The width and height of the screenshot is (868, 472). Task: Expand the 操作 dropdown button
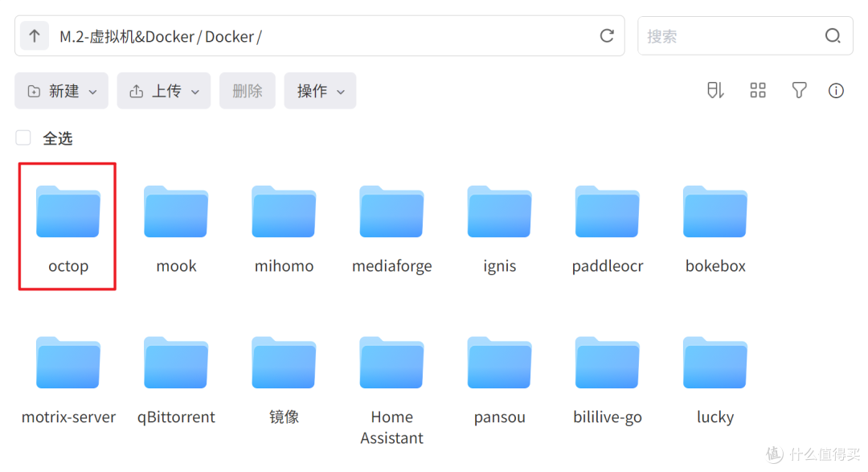tap(320, 91)
